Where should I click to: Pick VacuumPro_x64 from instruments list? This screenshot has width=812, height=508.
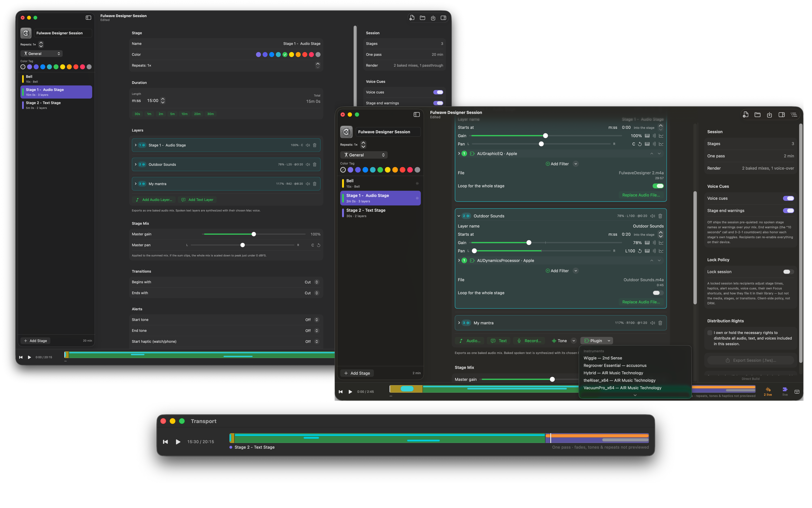coord(622,388)
